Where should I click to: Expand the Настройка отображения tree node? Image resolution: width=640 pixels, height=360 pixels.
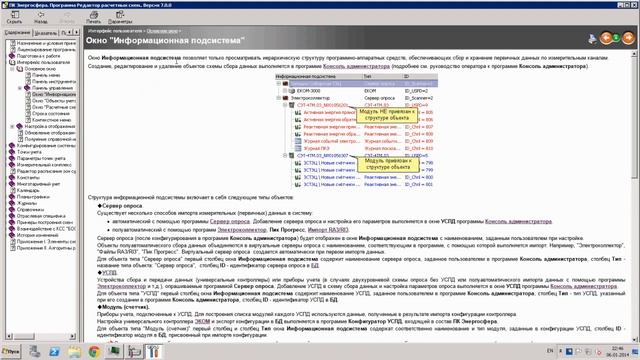(12, 126)
